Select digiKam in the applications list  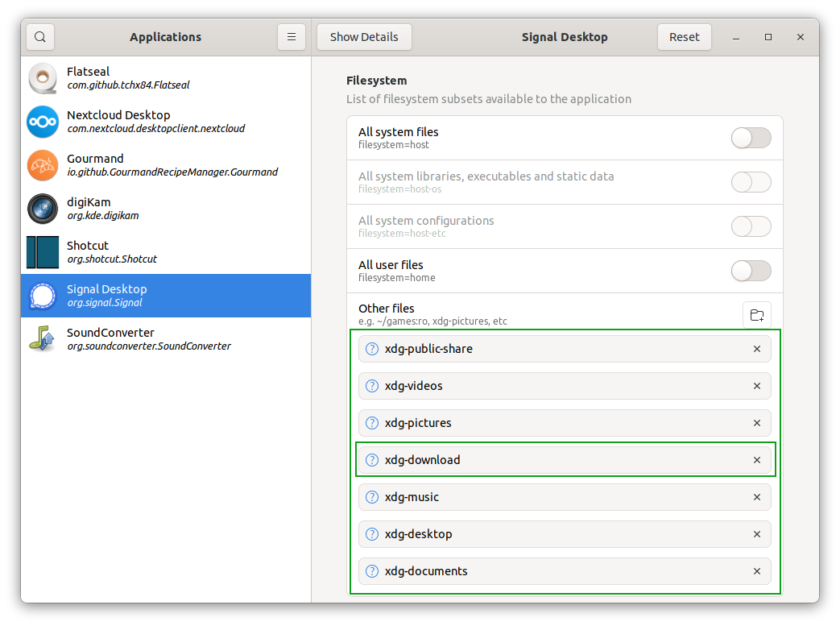pos(166,209)
